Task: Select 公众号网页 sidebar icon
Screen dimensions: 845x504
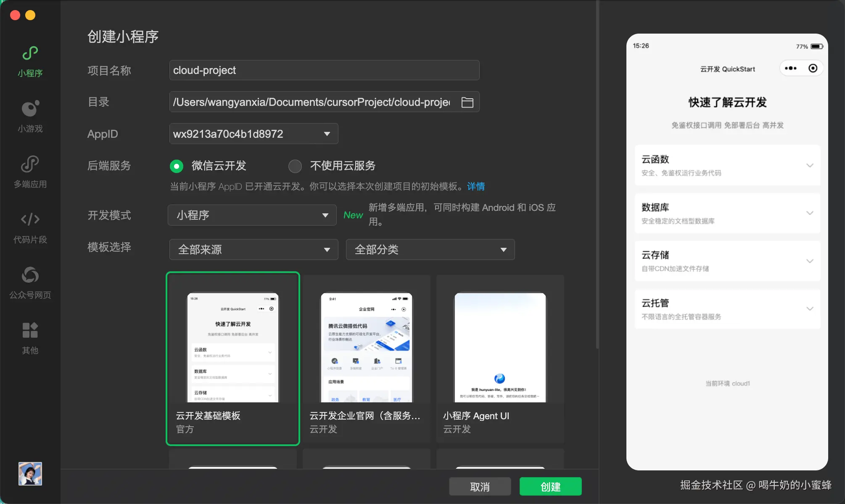Action: tap(30, 276)
